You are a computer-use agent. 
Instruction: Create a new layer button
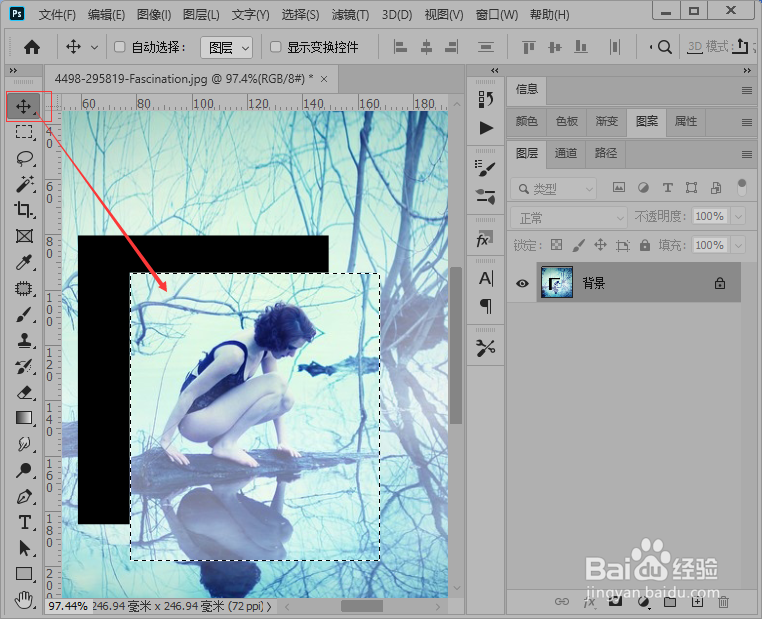click(x=697, y=602)
